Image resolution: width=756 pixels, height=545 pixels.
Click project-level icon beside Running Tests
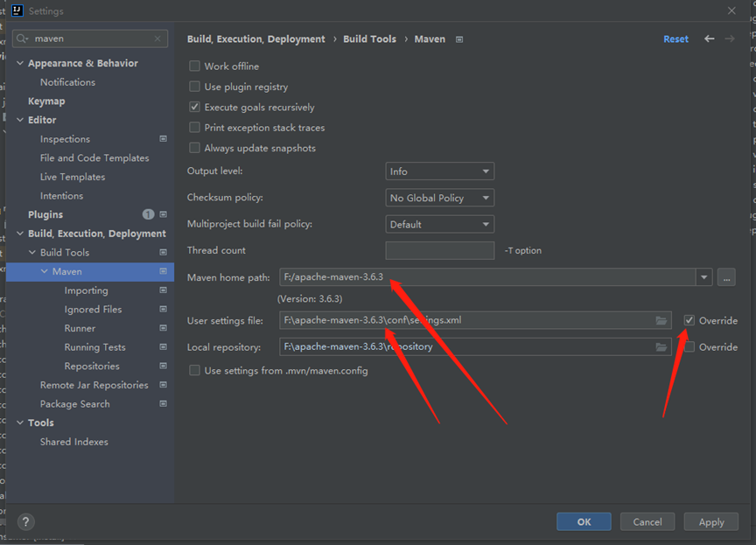coord(164,347)
